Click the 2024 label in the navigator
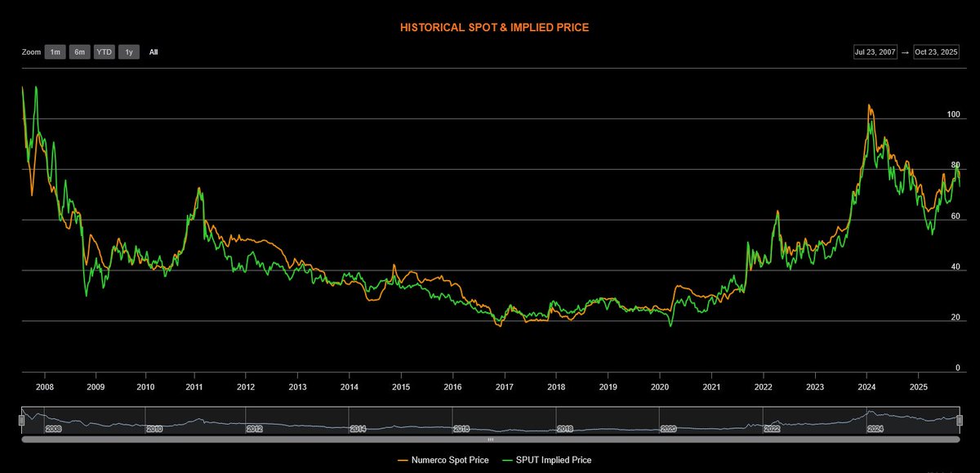Image resolution: width=980 pixels, height=473 pixels. 875,429
